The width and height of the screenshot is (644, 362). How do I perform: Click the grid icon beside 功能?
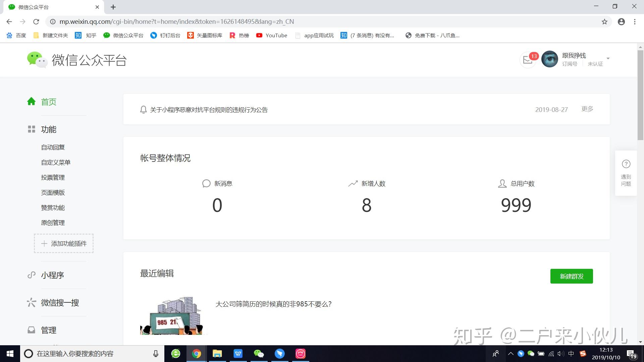click(32, 129)
